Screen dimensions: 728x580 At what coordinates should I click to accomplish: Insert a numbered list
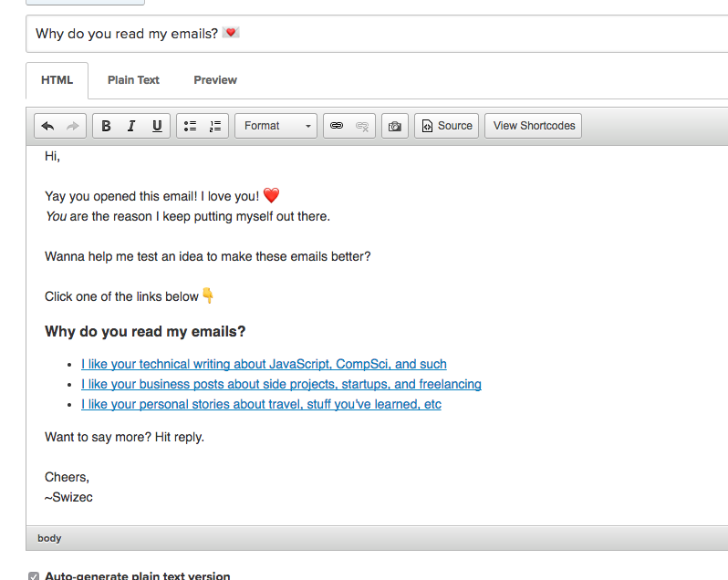coord(215,126)
